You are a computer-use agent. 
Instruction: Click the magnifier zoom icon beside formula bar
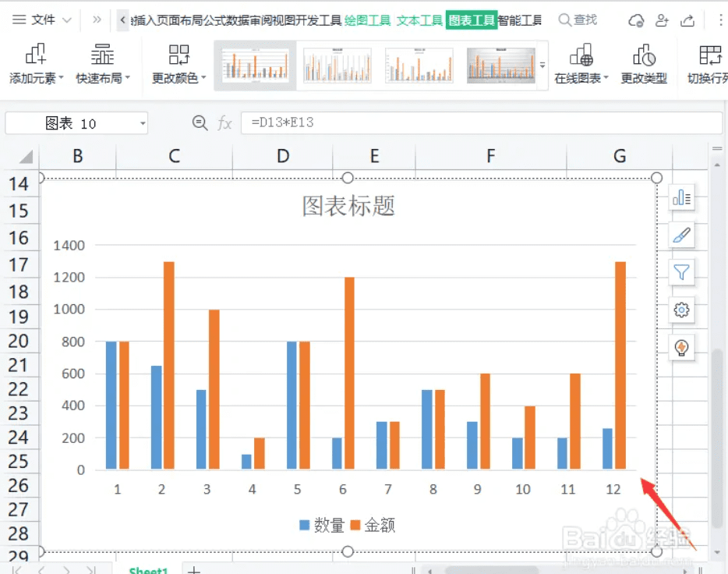coord(200,122)
